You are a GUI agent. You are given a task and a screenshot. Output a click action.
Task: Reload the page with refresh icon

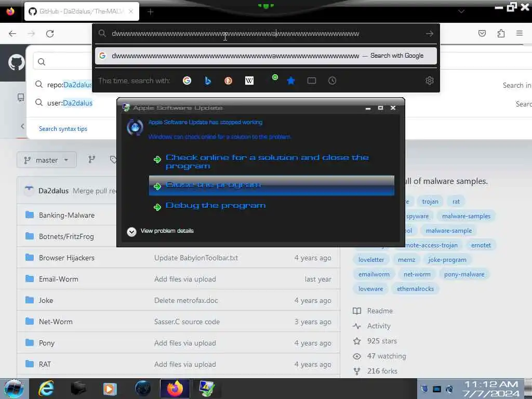[x=50, y=34]
